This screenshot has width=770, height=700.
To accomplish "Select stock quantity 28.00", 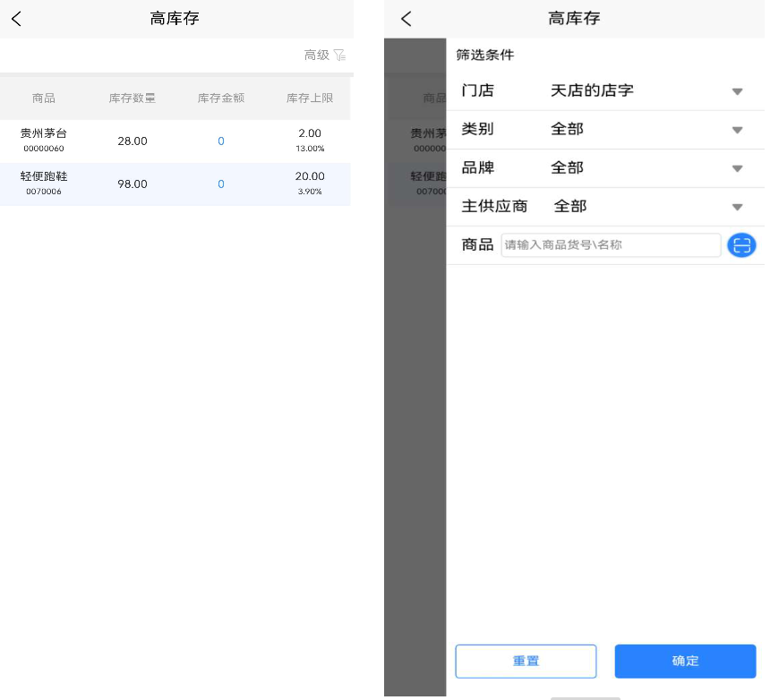I will (x=133, y=141).
